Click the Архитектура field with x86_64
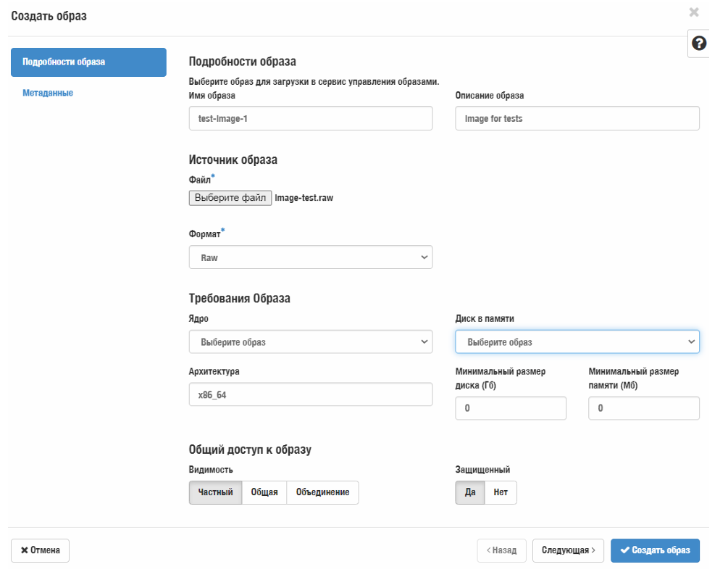This screenshot has width=728, height=572. click(310, 395)
